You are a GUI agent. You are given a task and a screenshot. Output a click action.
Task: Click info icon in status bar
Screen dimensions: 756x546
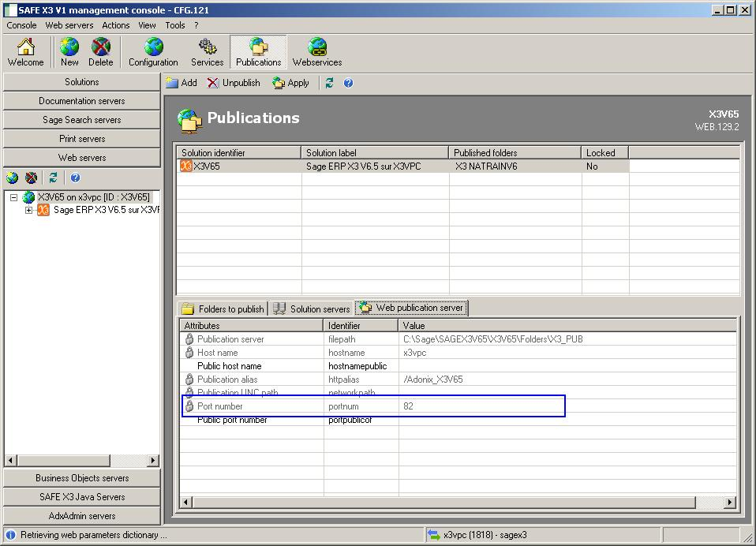[11, 535]
